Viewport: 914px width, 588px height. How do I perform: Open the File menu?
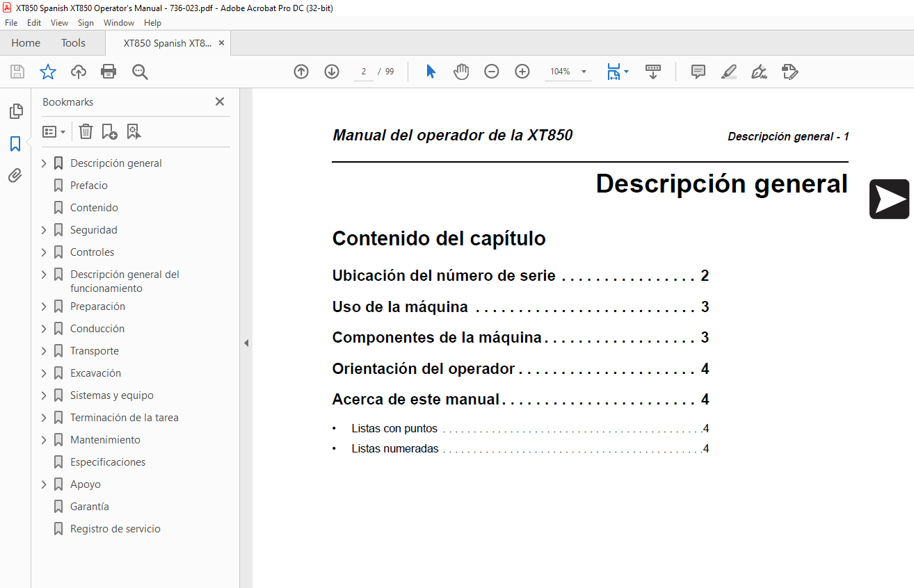pyautogui.click(x=11, y=23)
